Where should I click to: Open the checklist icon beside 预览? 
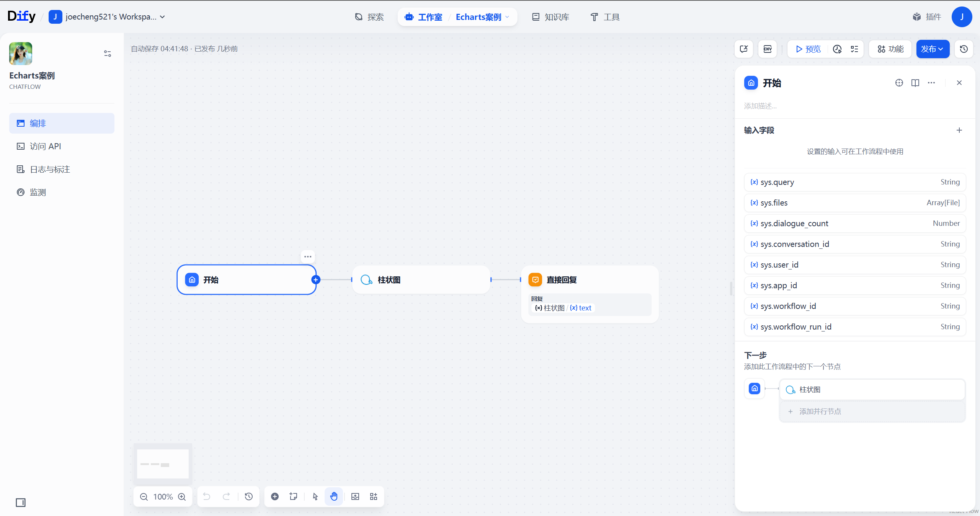854,49
